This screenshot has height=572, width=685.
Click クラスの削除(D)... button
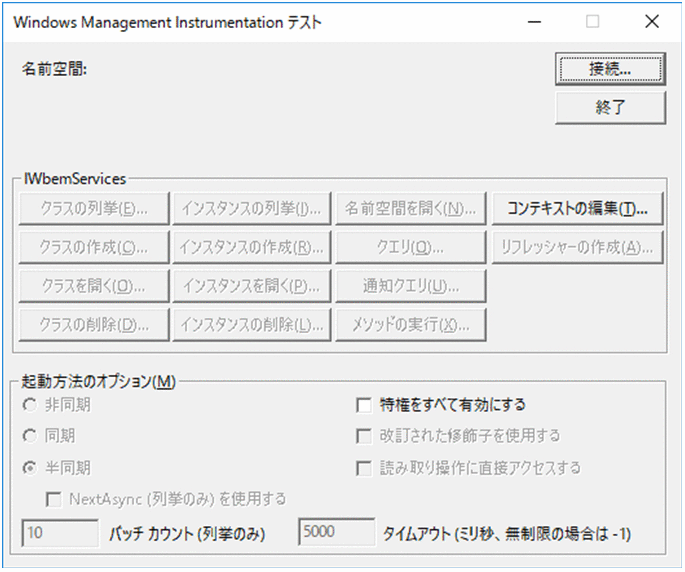pos(94,325)
